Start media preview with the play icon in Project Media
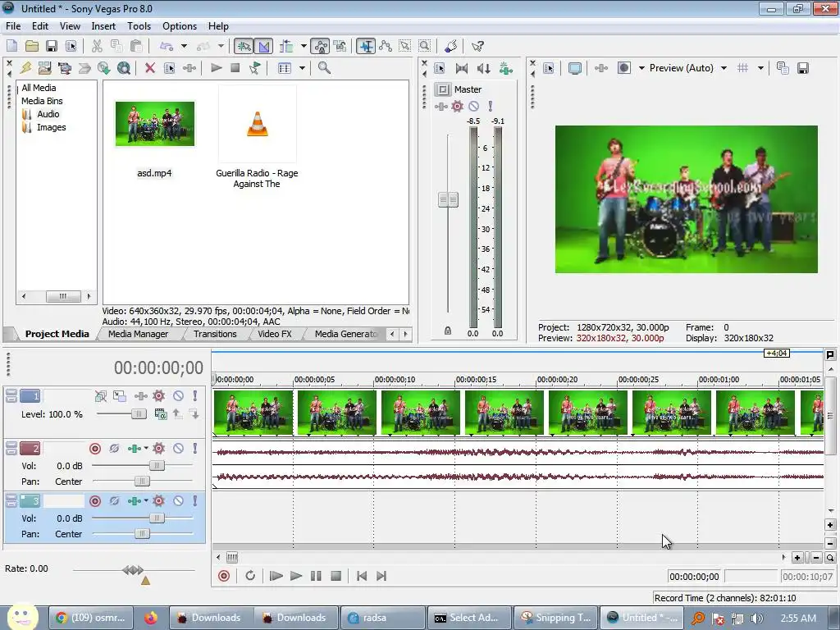 click(216, 68)
